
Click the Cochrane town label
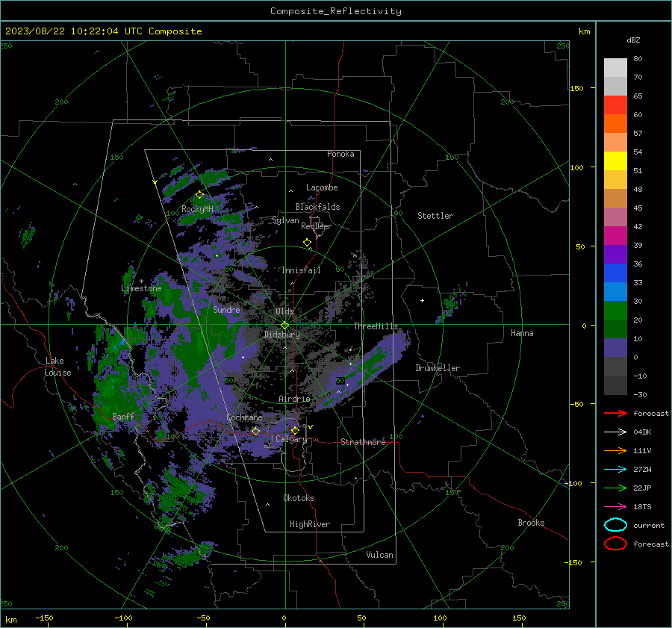click(x=244, y=417)
